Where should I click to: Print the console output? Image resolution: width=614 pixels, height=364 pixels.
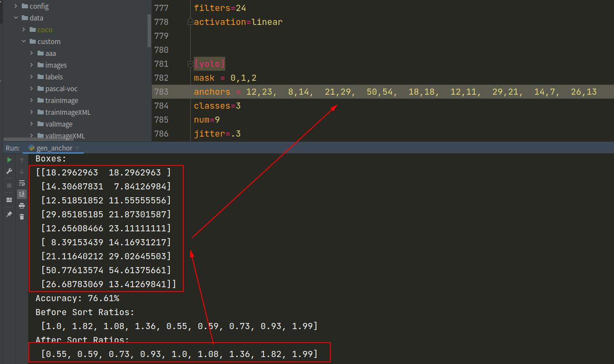pyautogui.click(x=22, y=206)
